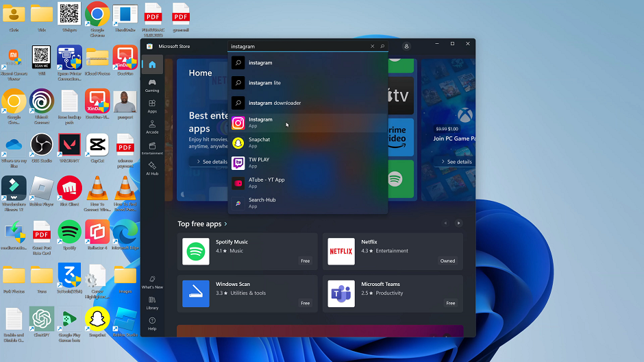Select Microsoft Edge desktop shortcut
Screen dimensions: 644x362
[x=125, y=235]
